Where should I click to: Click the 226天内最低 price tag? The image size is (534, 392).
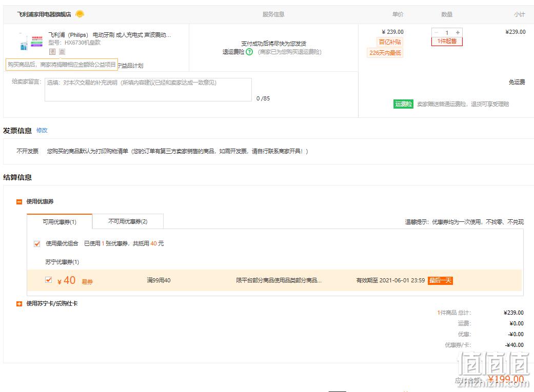point(385,53)
